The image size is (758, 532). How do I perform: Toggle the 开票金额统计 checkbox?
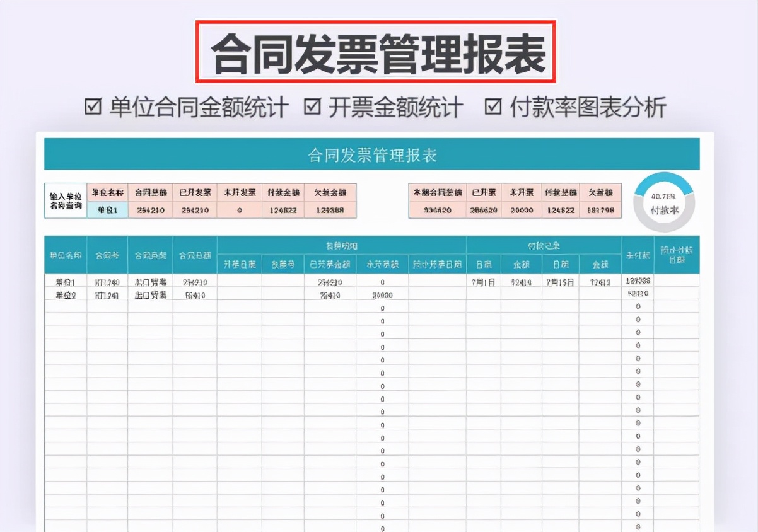coord(310,107)
